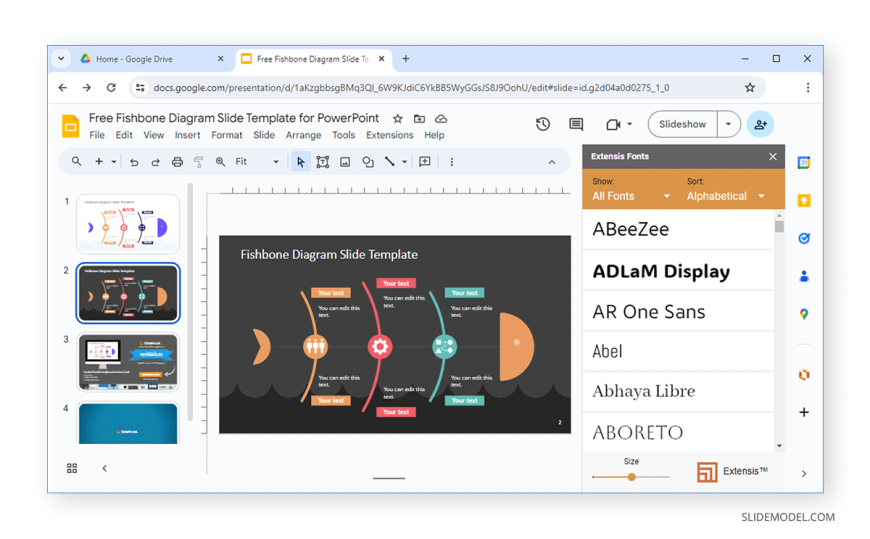Image resolution: width=870 pixels, height=539 pixels.
Task: Open the shape insert tool
Action: click(367, 162)
